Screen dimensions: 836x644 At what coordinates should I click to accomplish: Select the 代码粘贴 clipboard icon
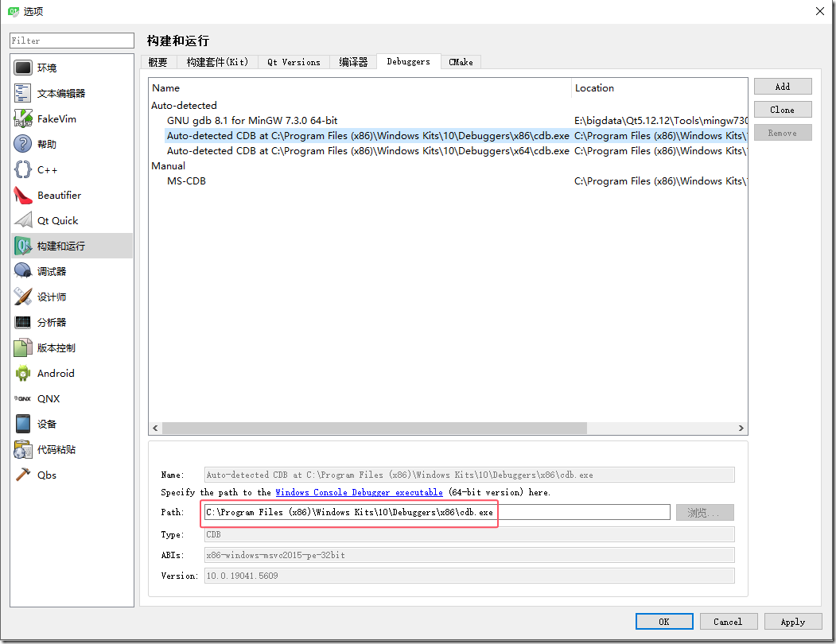click(x=23, y=449)
